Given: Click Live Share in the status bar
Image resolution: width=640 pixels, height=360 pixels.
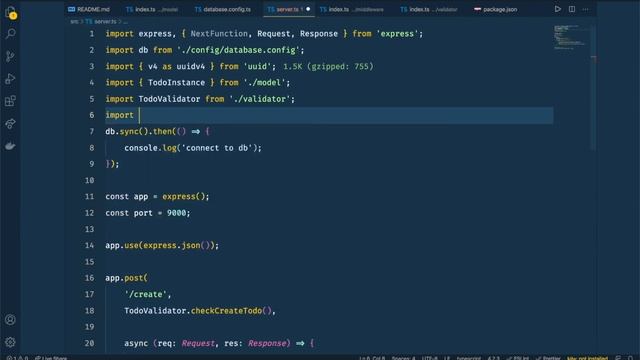Looking at the screenshot, I should pos(51,358).
